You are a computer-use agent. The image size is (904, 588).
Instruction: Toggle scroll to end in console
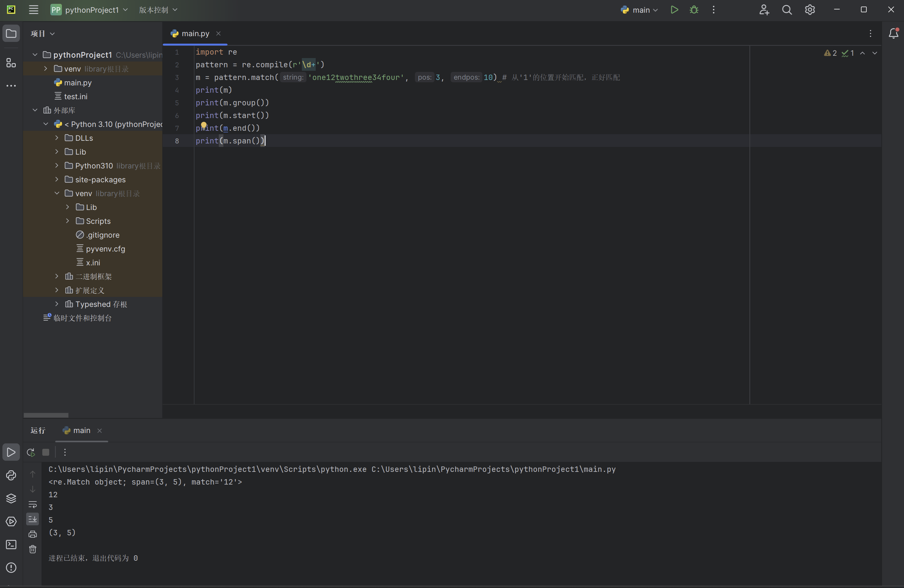33,519
